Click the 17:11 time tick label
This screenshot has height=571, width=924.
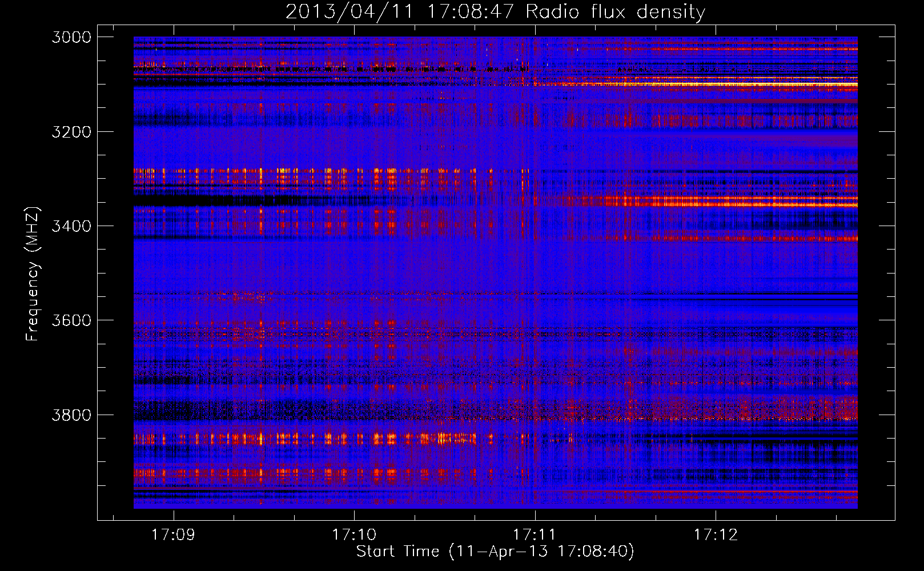pos(535,534)
